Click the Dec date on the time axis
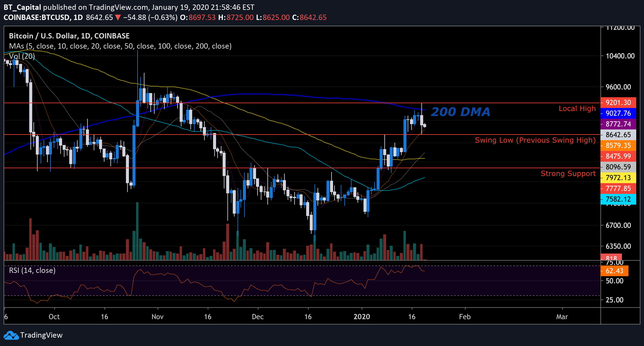 [258, 317]
